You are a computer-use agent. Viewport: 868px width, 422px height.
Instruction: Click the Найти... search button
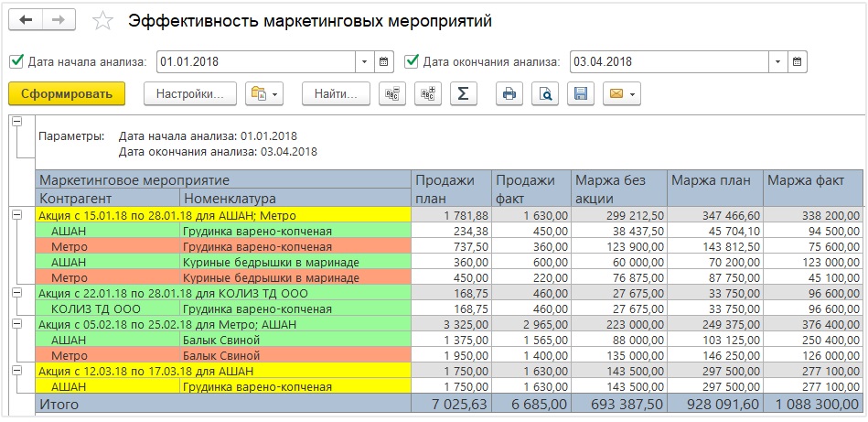336,93
